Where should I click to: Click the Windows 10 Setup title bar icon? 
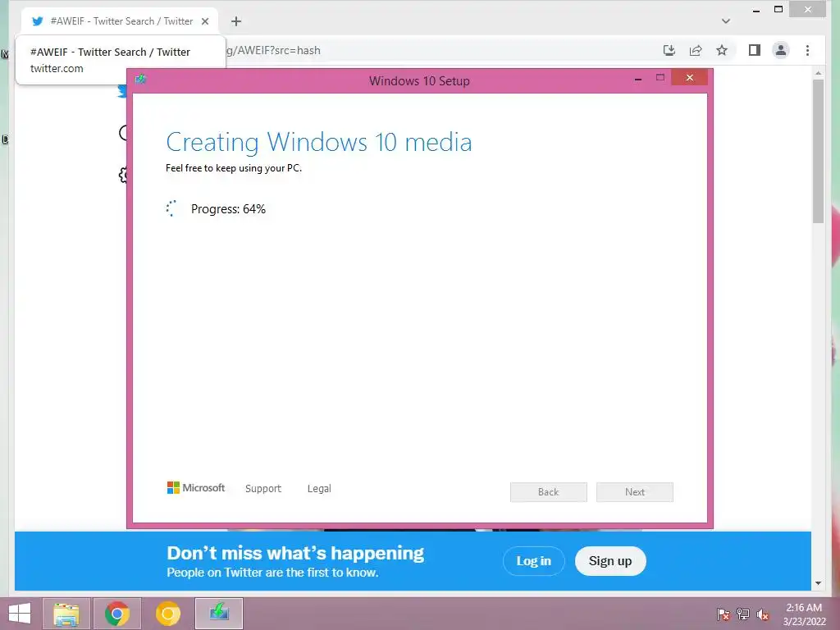[141, 80]
